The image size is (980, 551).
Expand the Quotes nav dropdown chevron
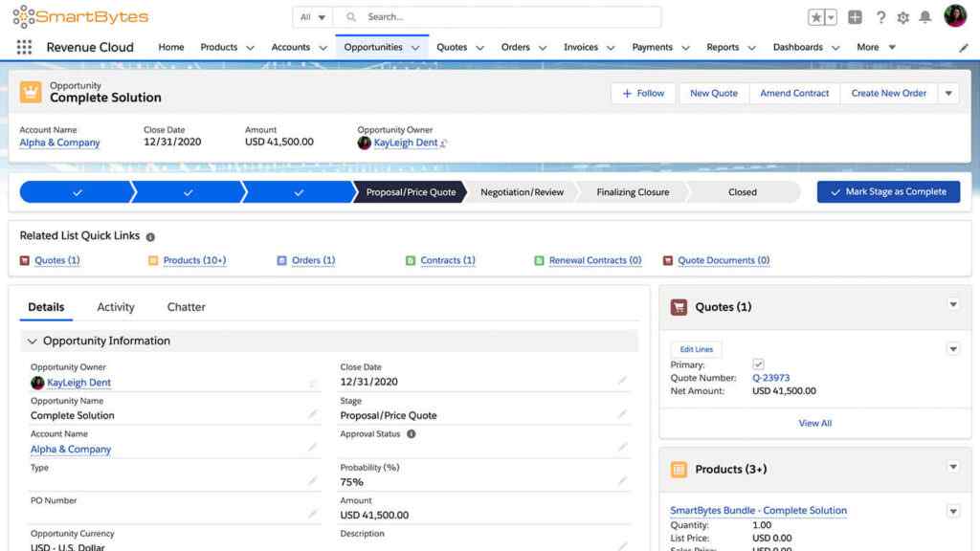click(480, 48)
